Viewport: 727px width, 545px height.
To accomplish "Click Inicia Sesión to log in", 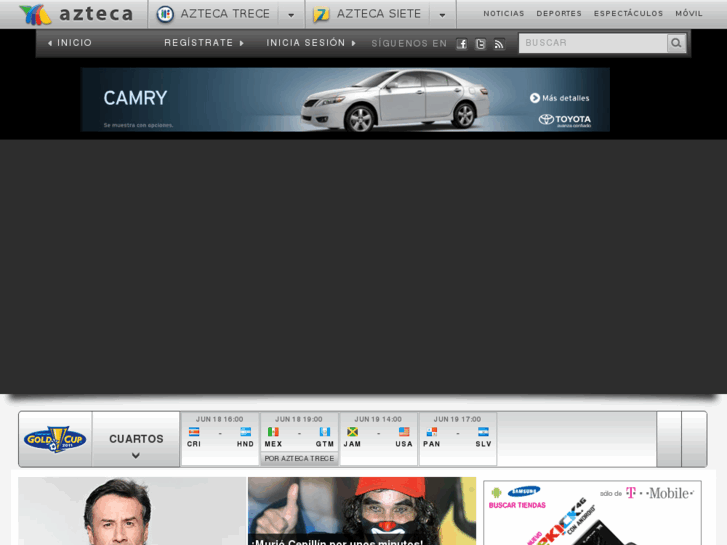I will pos(311,43).
